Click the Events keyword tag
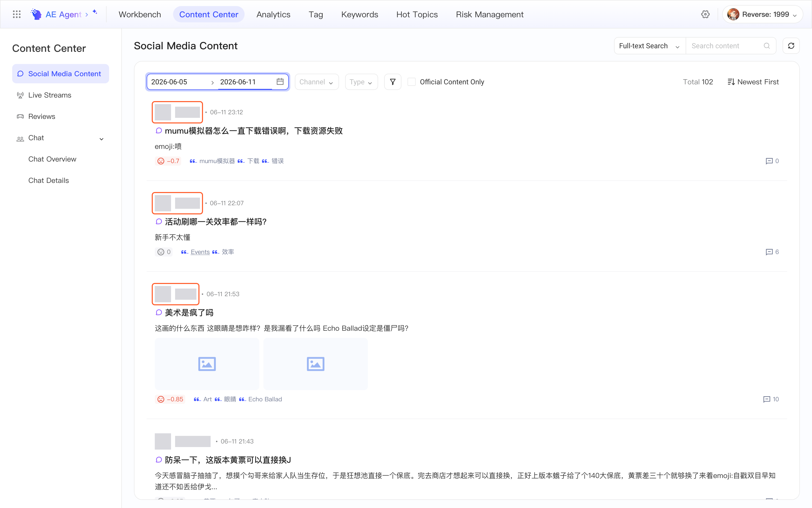This screenshot has height=508, width=812. pyautogui.click(x=200, y=252)
